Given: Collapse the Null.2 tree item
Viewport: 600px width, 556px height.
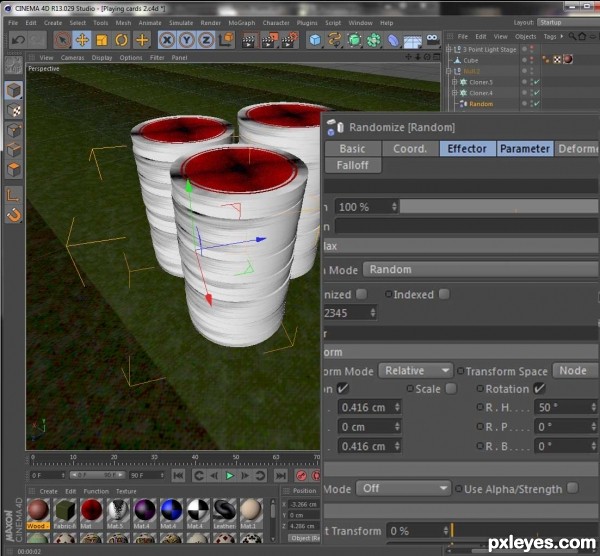Looking at the screenshot, I should pos(449,71).
